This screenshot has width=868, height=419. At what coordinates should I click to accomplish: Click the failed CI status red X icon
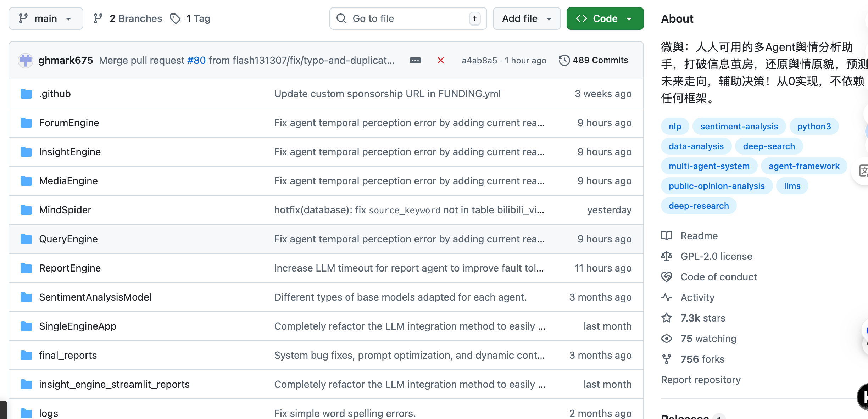click(440, 61)
